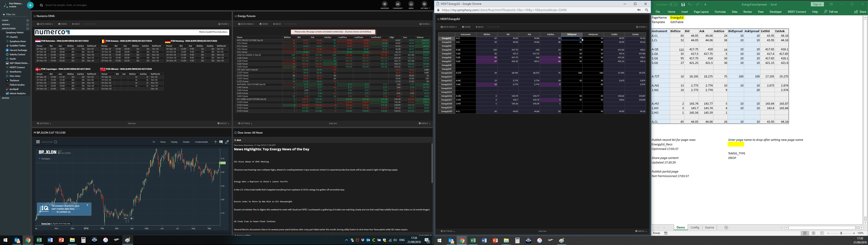Zoom out chart with the minus button

tap(125, 218)
